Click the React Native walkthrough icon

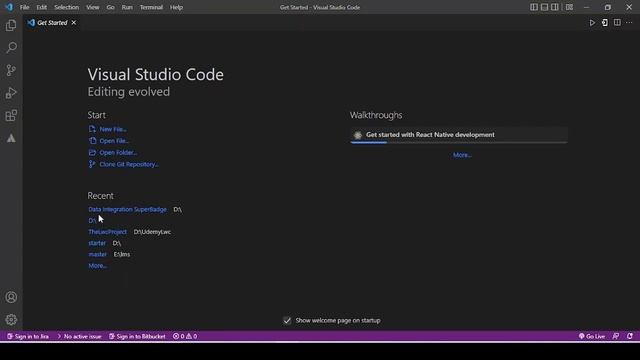point(358,135)
